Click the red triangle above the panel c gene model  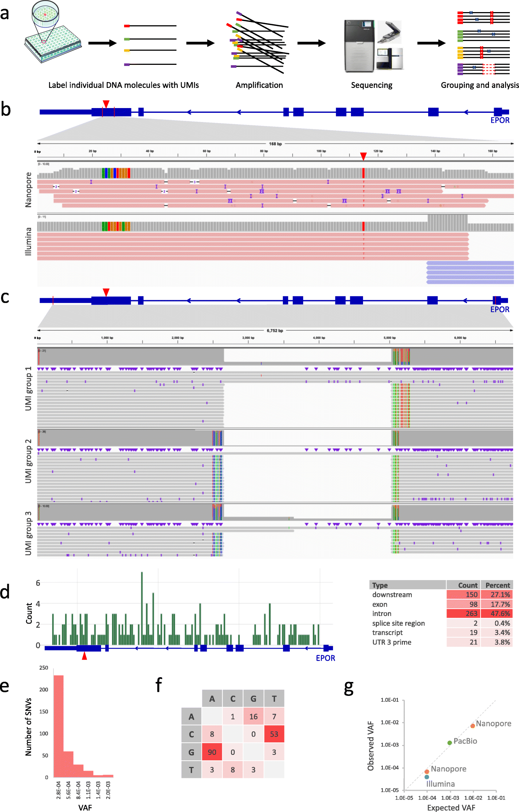coord(106,292)
